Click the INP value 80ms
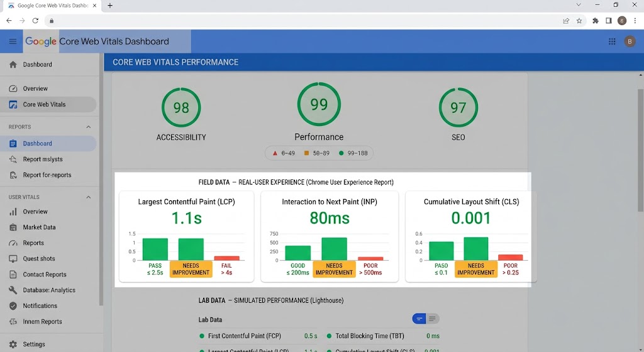 (x=330, y=218)
